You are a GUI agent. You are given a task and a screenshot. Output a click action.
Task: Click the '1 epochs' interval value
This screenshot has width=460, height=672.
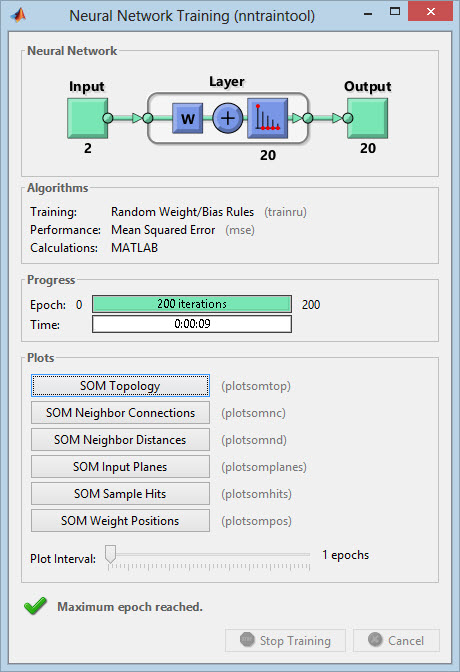point(346,555)
